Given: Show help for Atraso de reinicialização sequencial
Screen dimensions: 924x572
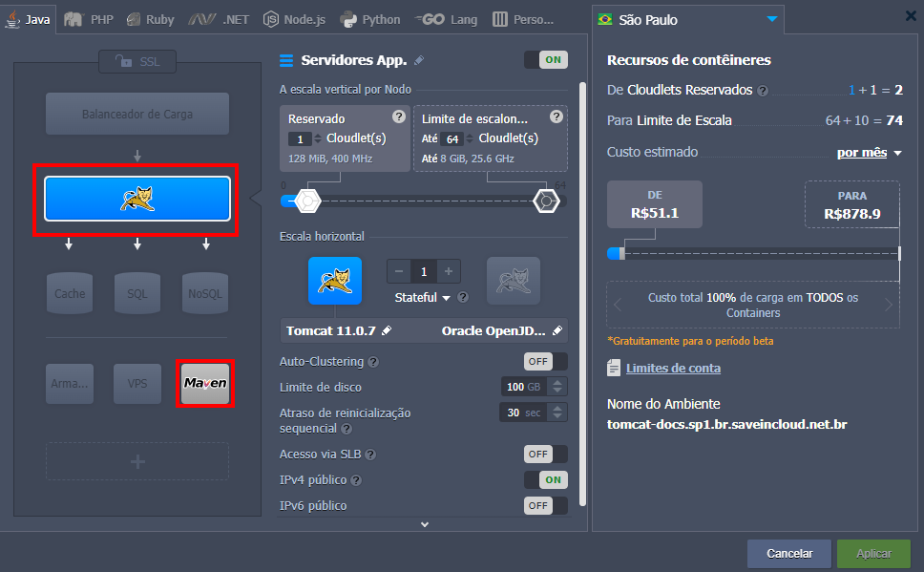Looking at the screenshot, I should (x=346, y=429).
